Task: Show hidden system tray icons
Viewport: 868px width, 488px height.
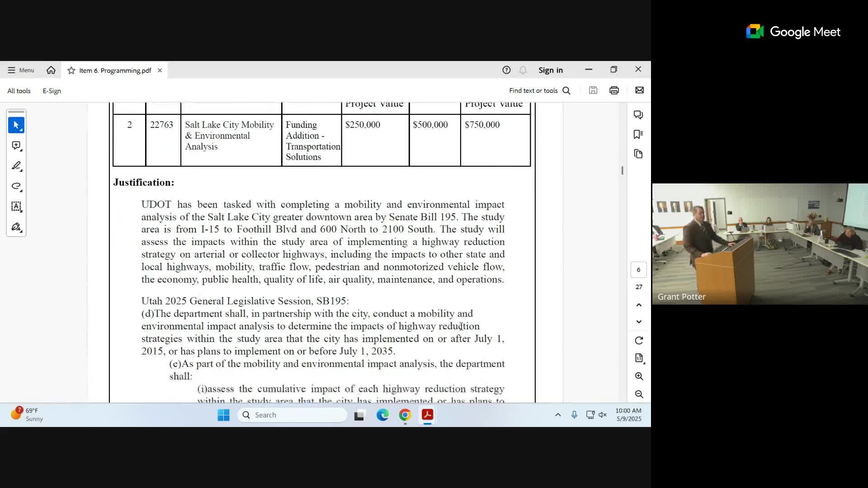Action: (x=558, y=415)
